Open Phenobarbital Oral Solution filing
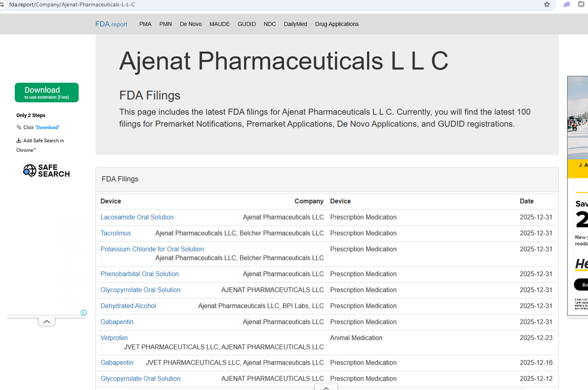This screenshot has width=588, height=390. (140, 274)
